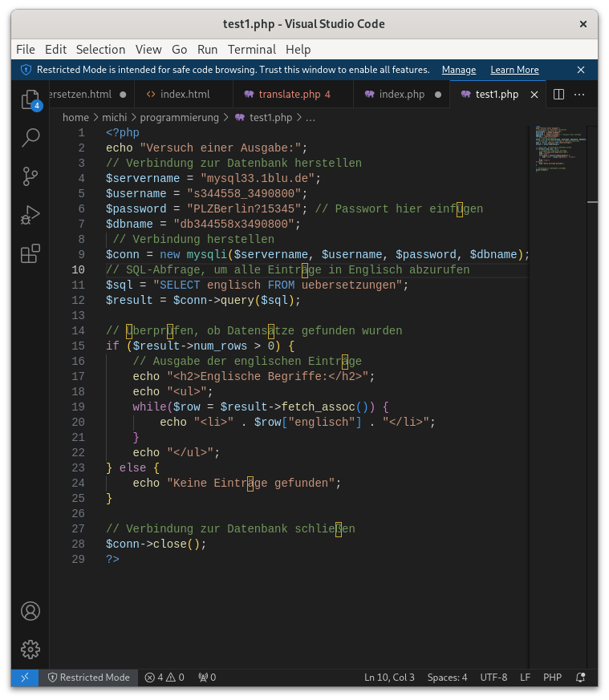
Task: Open the Run and Debug view
Action: [30, 215]
